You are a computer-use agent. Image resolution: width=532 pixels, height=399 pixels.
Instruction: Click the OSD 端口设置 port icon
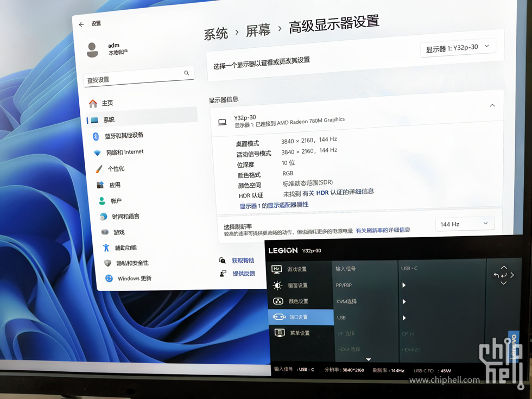279,317
